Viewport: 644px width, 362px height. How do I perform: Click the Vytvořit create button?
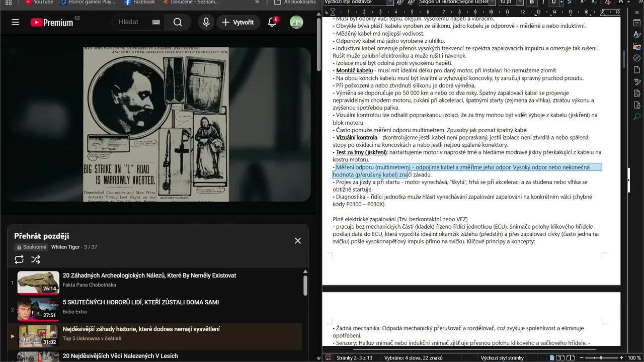(238, 22)
